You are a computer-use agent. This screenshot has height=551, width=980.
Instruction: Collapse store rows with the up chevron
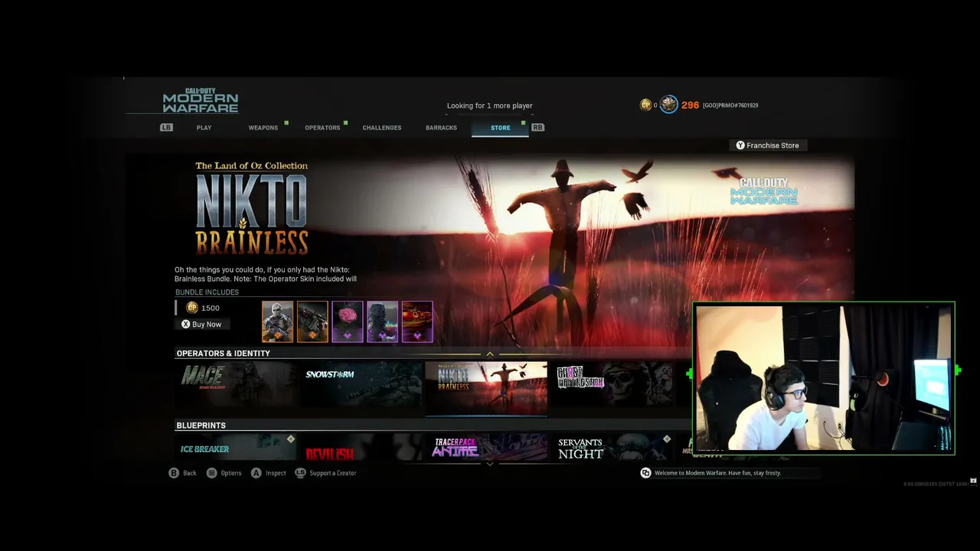coord(490,354)
